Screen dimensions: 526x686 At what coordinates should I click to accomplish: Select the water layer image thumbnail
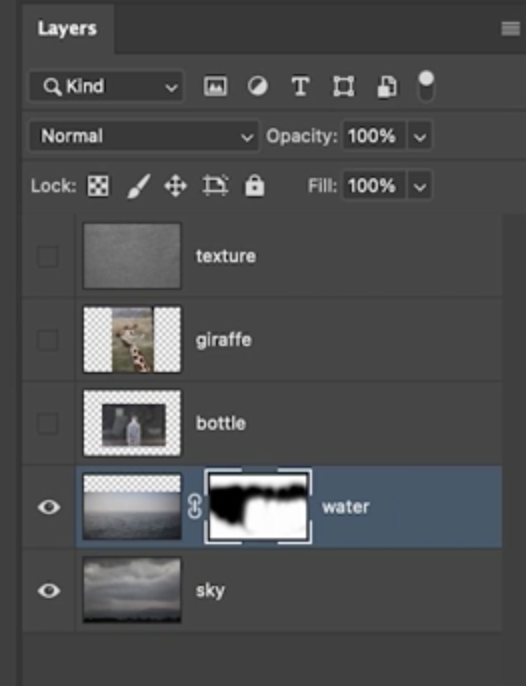click(x=132, y=507)
